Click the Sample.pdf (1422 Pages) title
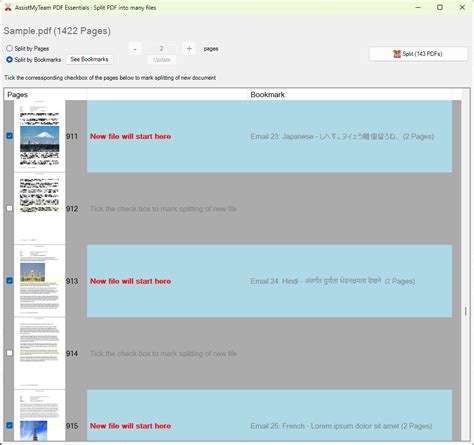The height and width of the screenshot is (445, 474). (57, 31)
